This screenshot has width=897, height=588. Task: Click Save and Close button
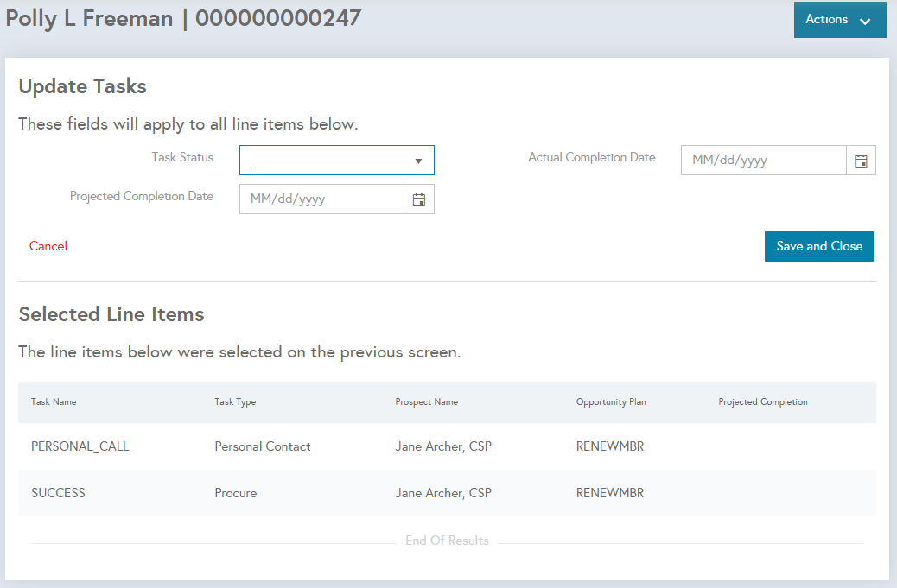pos(818,246)
